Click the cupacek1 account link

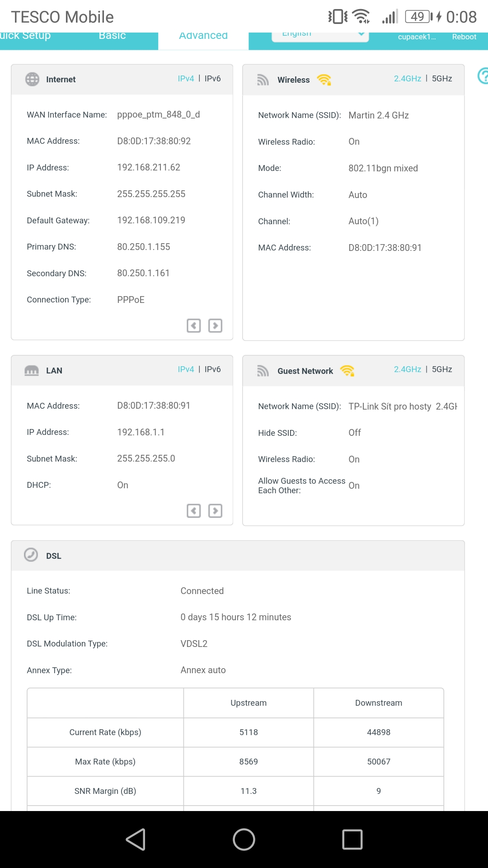pos(417,37)
